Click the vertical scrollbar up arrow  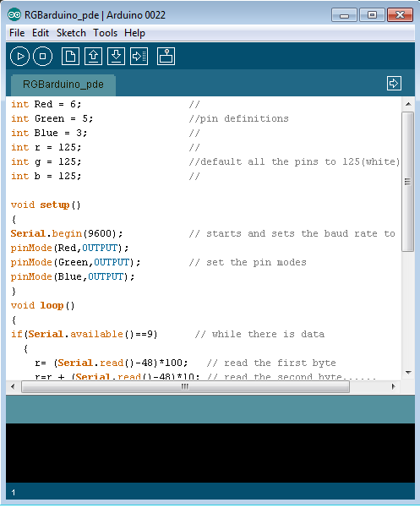coord(408,104)
